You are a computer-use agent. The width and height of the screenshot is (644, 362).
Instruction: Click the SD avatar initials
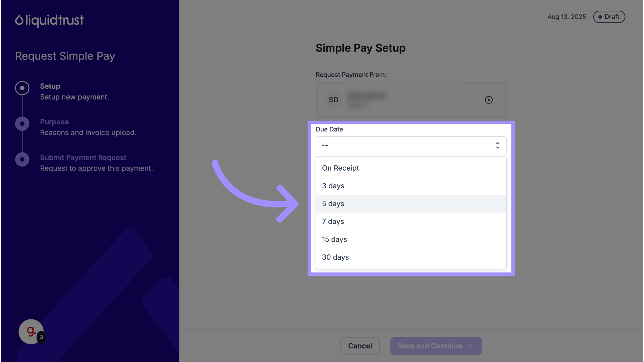pos(333,100)
